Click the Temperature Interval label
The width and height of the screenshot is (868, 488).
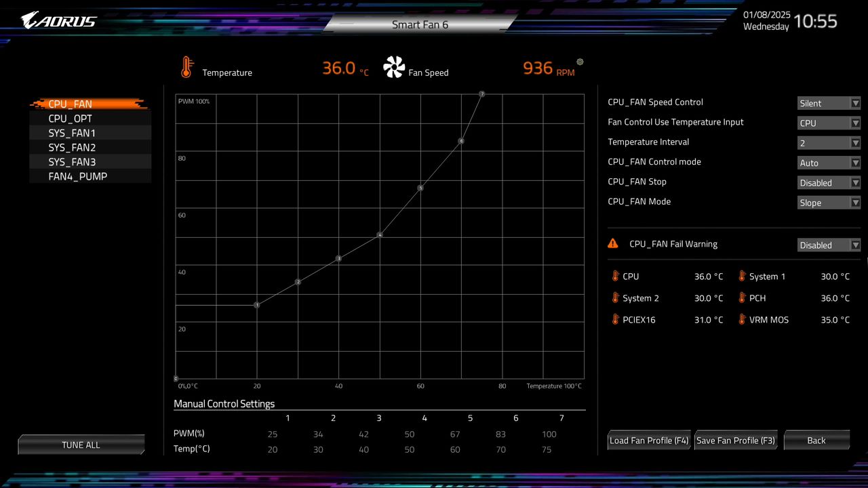click(x=648, y=142)
